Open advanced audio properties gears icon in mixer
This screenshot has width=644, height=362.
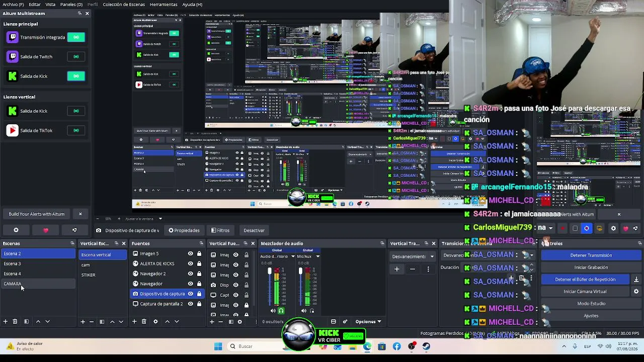coord(345,322)
